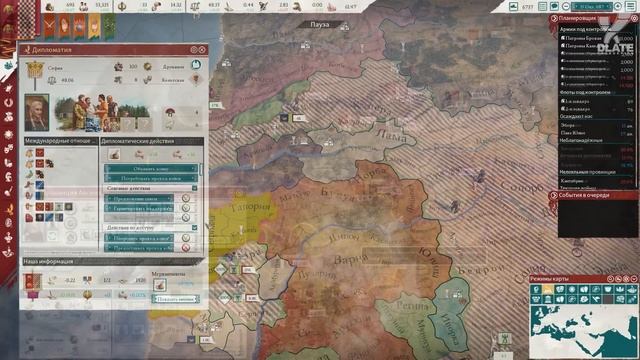
Task: Select the rising arrows map mode icon
Action: click(632, 299)
